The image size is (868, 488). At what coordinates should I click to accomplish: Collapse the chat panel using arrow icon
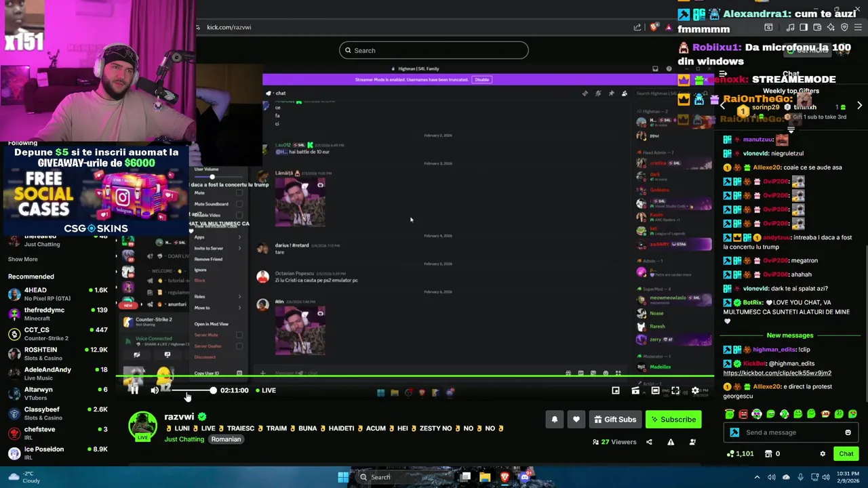723,74
